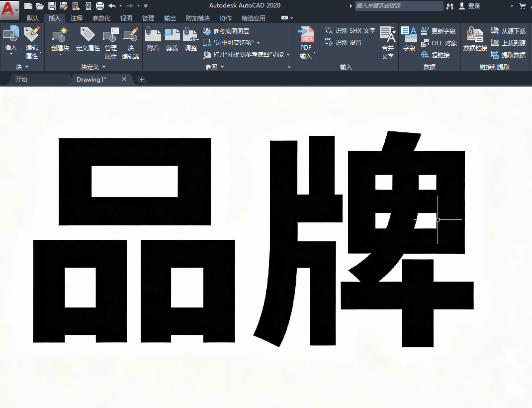Open Data Link (数据链接) manager
This screenshot has height=408, width=532.
click(475, 39)
